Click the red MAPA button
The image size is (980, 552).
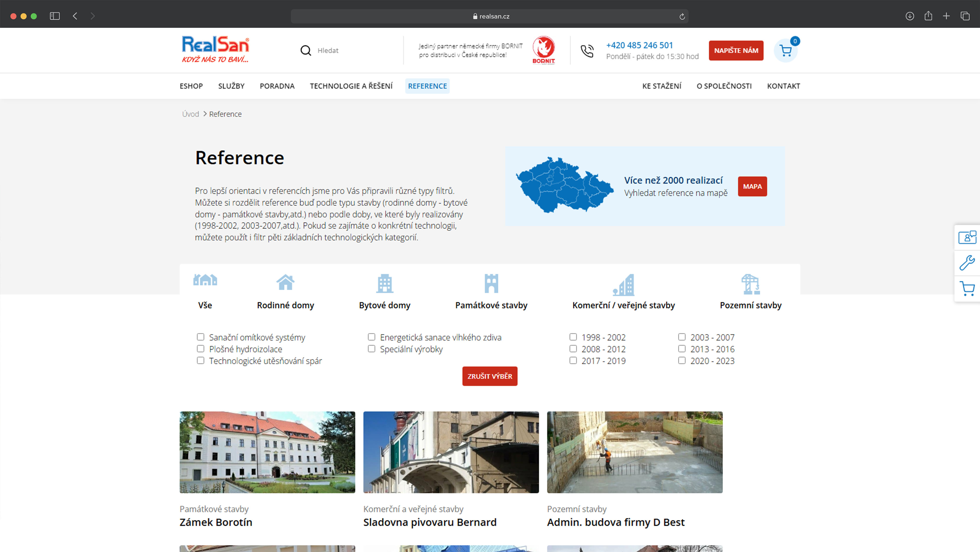coord(752,186)
